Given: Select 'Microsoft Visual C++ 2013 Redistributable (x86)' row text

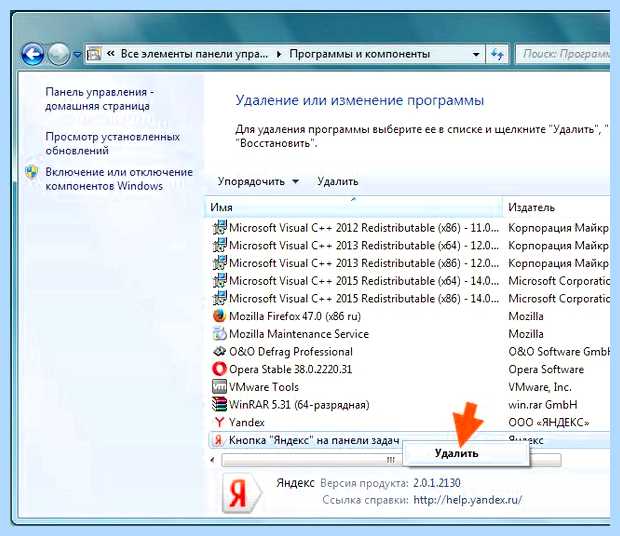Looking at the screenshot, I should coord(364,263).
